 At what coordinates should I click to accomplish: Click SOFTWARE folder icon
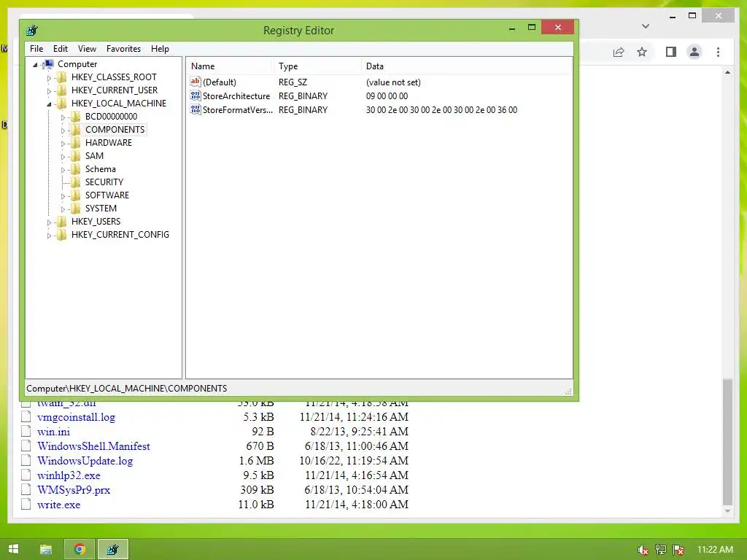click(75, 195)
